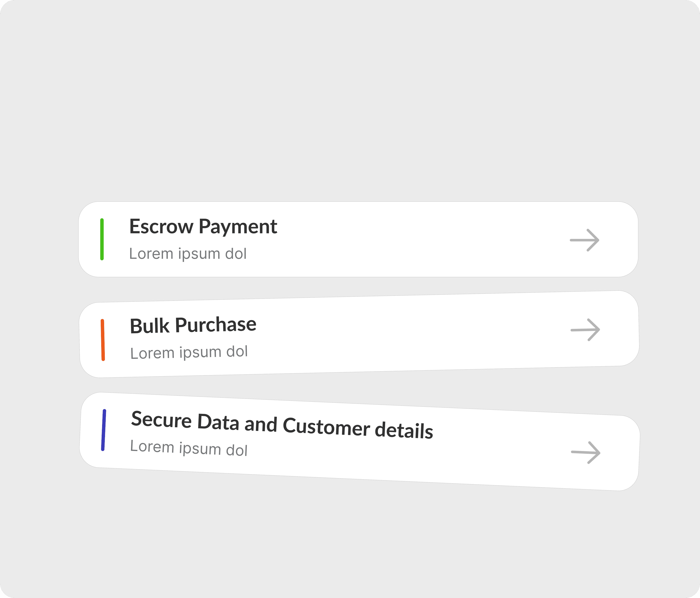Click the word details in third card
Screen dimensions: 700x598
point(404,430)
